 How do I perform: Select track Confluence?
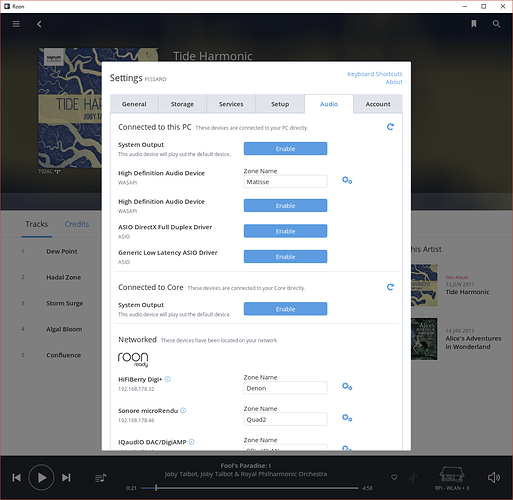[x=64, y=355]
